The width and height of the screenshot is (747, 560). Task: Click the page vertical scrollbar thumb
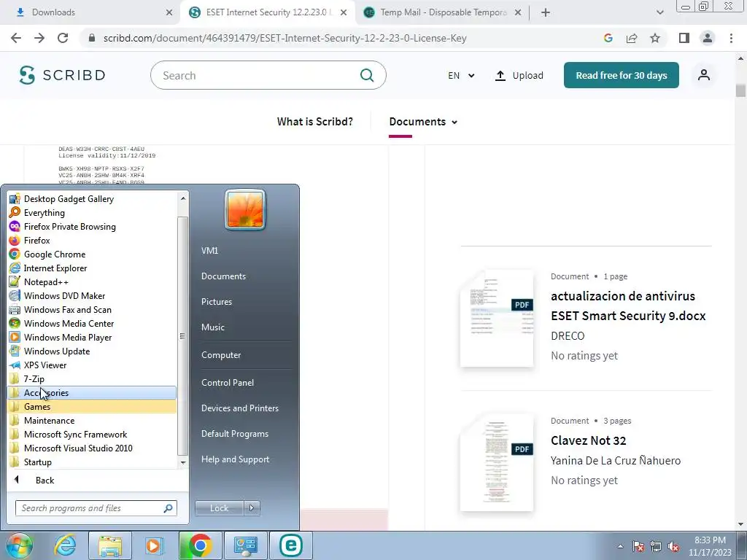pyautogui.click(x=740, y=90)
